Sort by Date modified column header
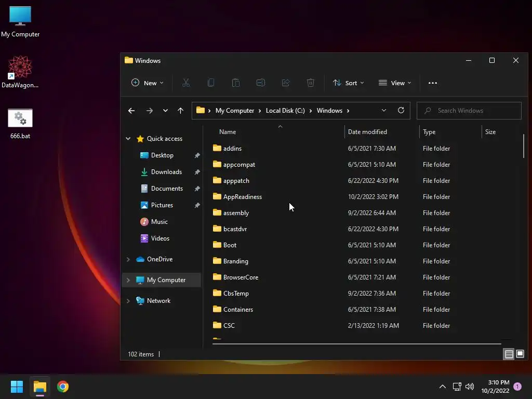The height and width of the screenshot is (399, 532). pos(367,132)
